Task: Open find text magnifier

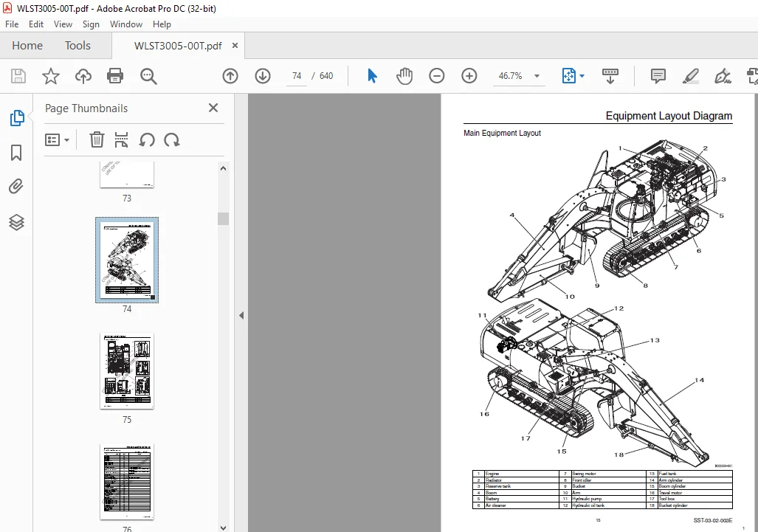Action: click(x=148, y=76)
